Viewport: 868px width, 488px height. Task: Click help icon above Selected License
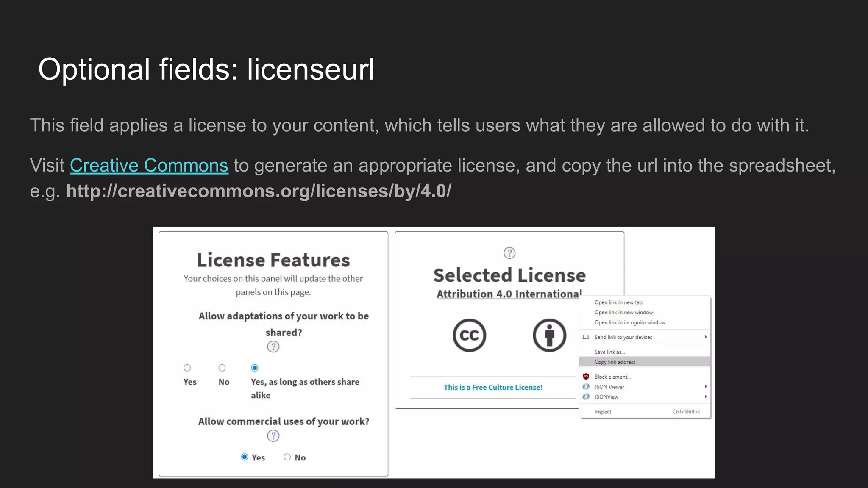coord(509,253)
